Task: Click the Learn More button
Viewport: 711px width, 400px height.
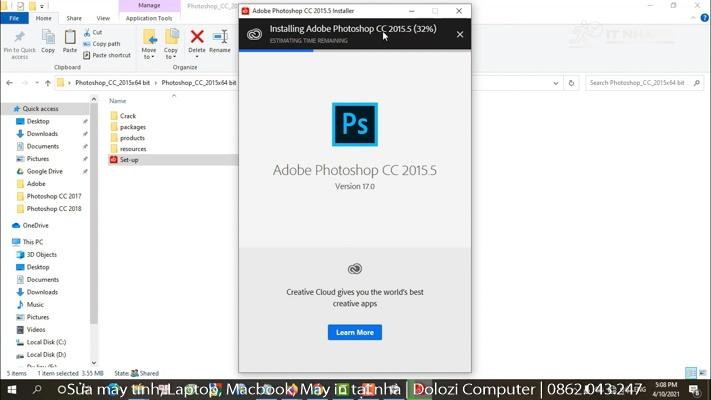Action: [x=354, y=332]
